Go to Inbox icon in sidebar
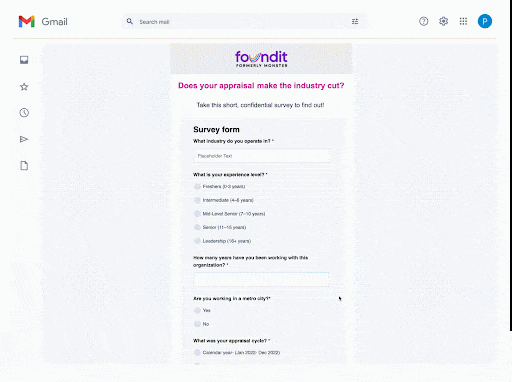This screenshot has height=382, width=512. [x=24, y=60]
